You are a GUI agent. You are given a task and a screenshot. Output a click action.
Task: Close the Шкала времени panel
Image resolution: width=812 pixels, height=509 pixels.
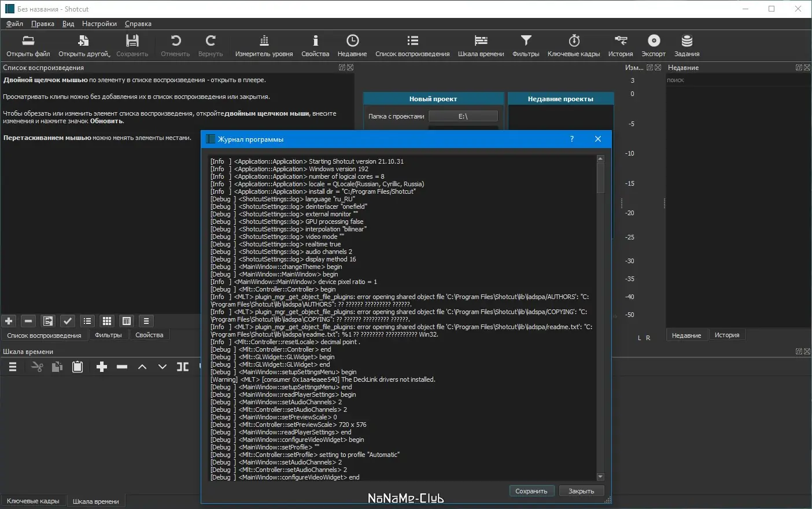[807, 352]
